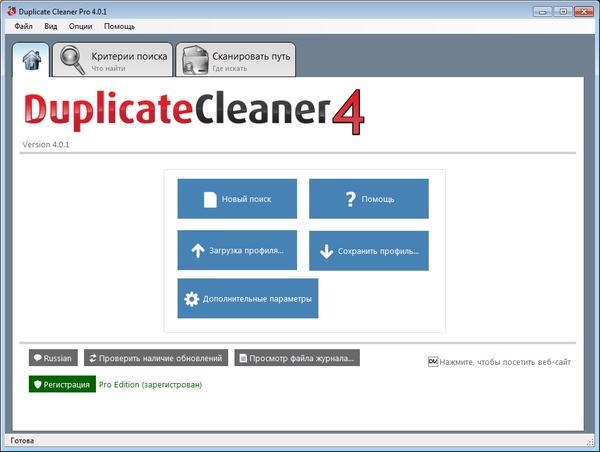This screenshot has height=452, width=600.
Task: Visit website via Нажмите, чтобы посетить веб-сайт link
Action: [505, 362]
